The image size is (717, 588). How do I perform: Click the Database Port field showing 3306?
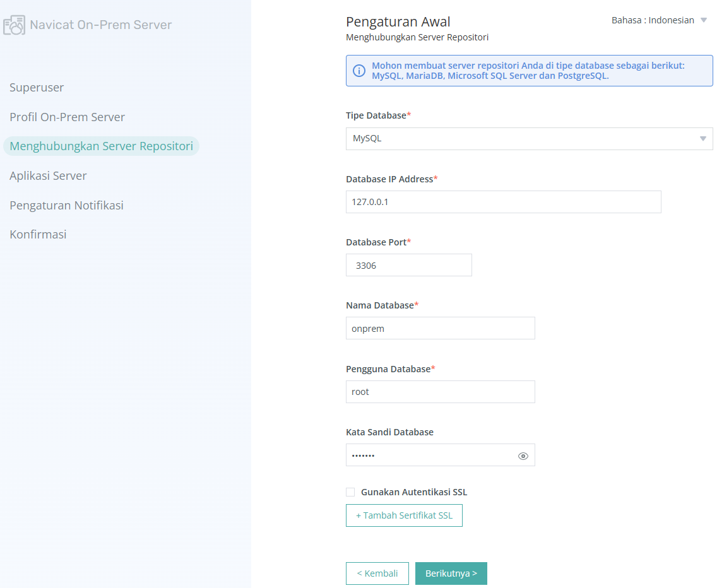pos(409,265)
